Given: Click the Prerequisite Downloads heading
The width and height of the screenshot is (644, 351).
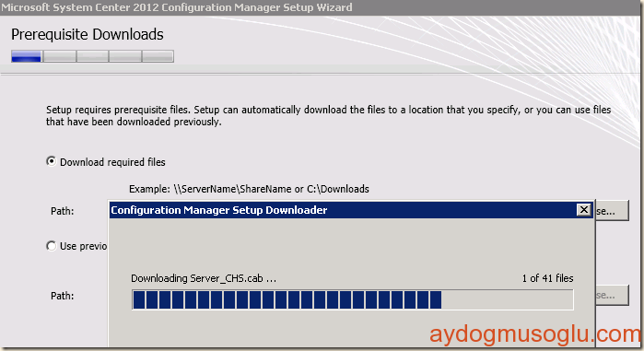Looking at the screenshot, I should point(88,35).
